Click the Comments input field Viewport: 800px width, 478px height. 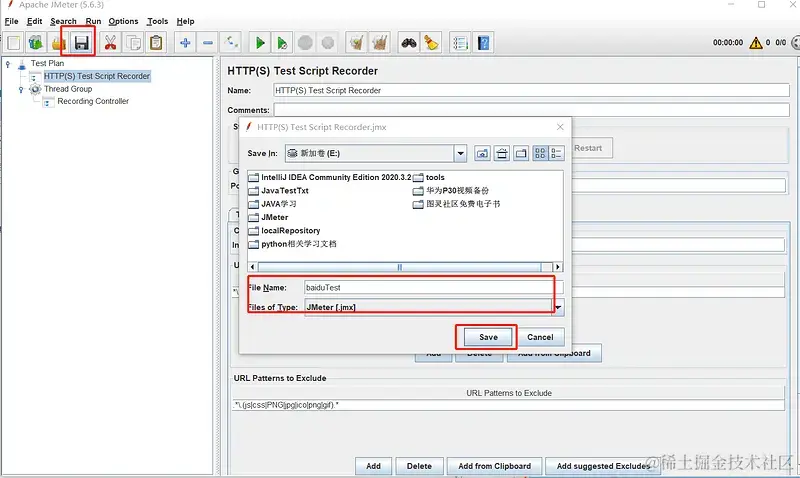531,110
